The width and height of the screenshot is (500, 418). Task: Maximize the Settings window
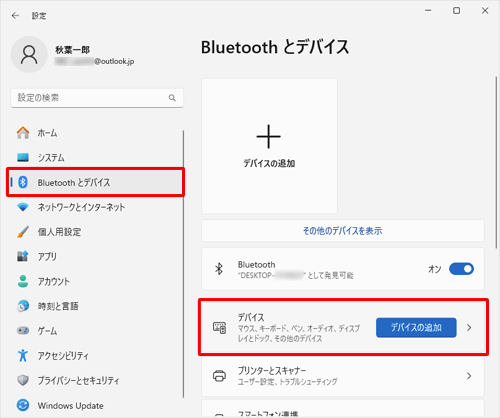pyautogui.click(x=456, y=11)
